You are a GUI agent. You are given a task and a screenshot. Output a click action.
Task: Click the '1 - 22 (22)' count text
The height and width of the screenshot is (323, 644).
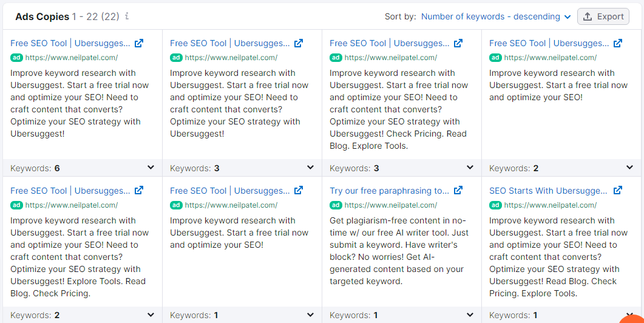coord(96,16)
